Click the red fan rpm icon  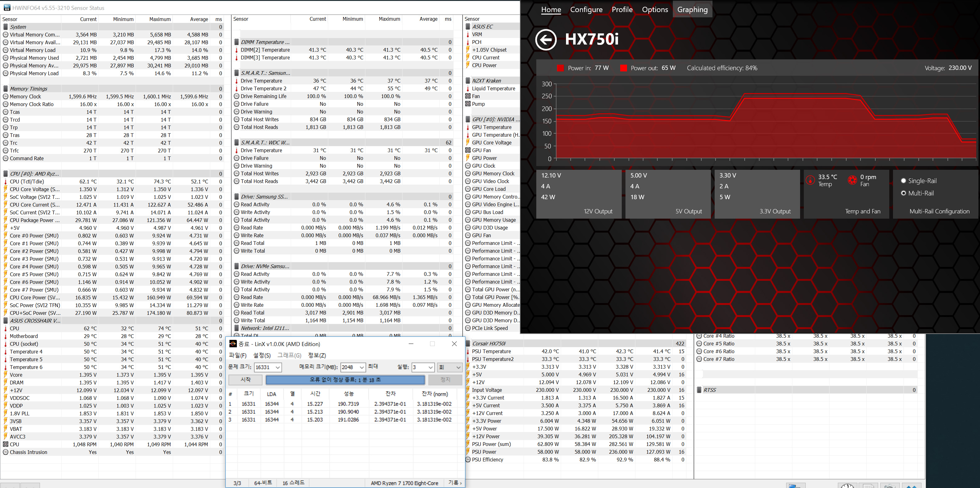852,180
